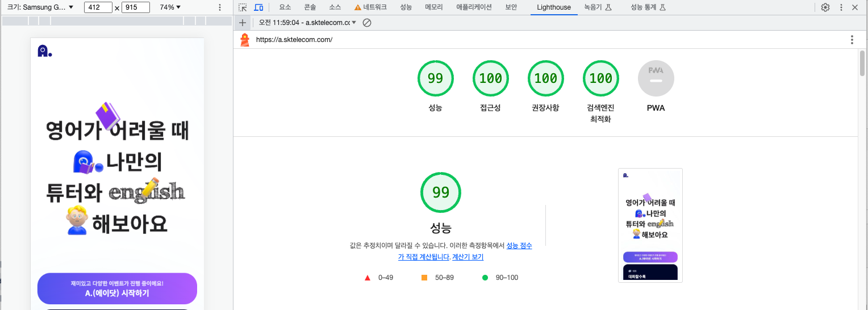Open the Lighthouse report three-dot menu
This screenshot has width=868, height=310.
tap(852, 40)
